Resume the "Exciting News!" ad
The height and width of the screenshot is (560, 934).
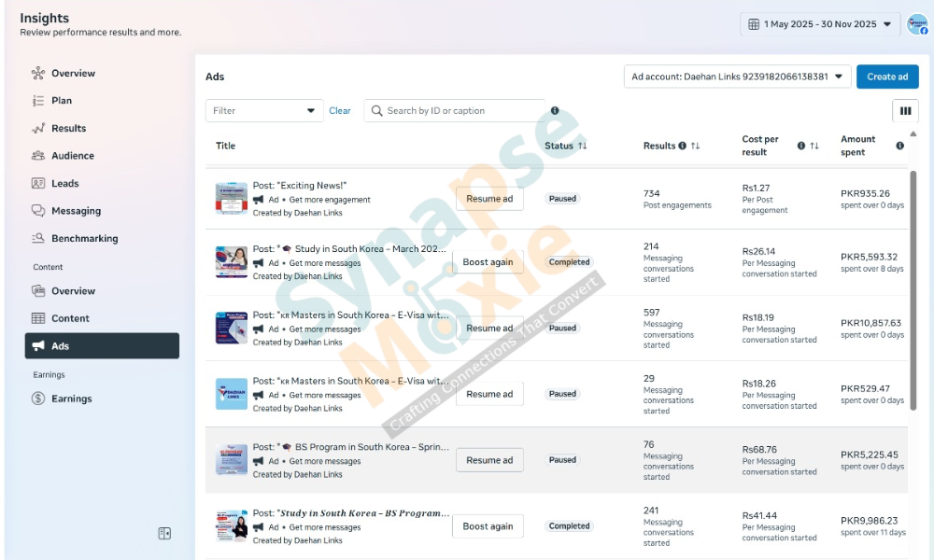(489, 199)
